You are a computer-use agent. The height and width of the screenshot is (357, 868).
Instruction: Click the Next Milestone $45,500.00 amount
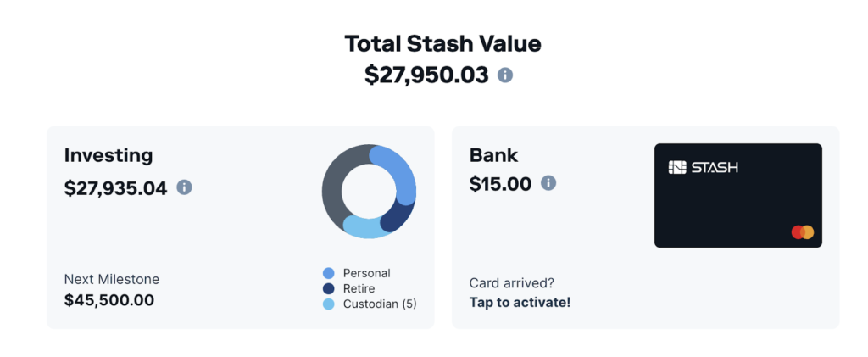[109, 299]
